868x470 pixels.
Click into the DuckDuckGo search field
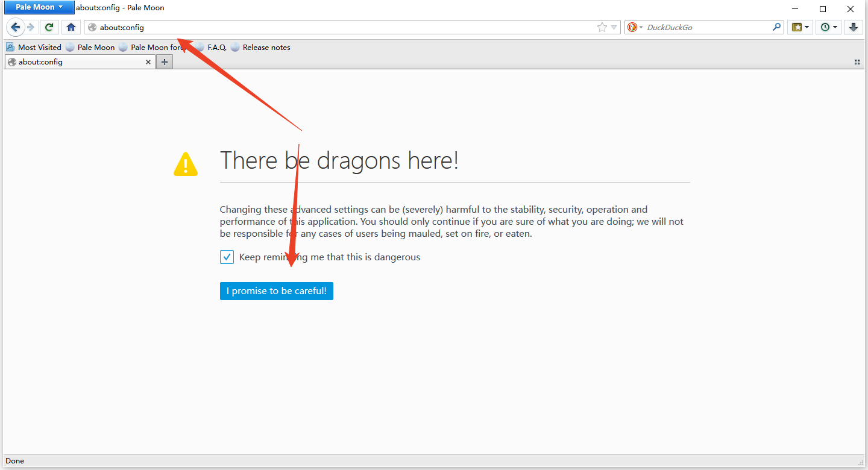point(705,27)
